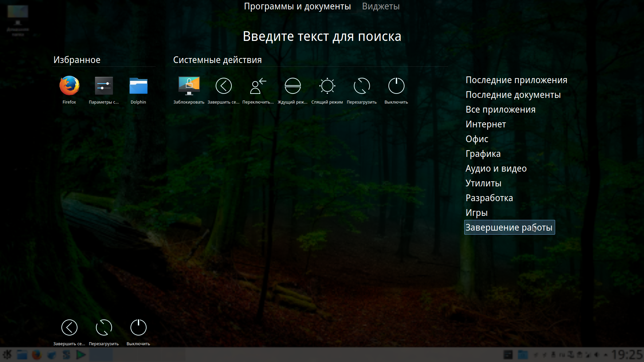Select Программы и документы tab

[x=297, y=6]
